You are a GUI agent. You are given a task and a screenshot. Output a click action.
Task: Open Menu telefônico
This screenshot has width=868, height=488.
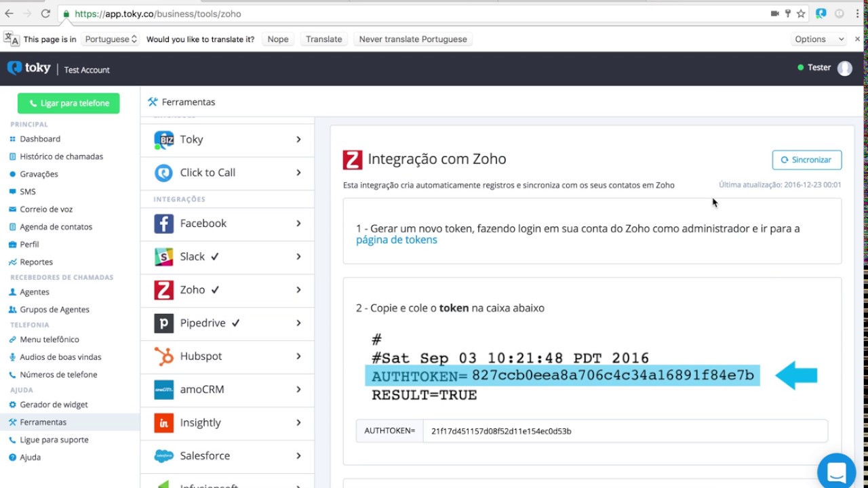50,340
